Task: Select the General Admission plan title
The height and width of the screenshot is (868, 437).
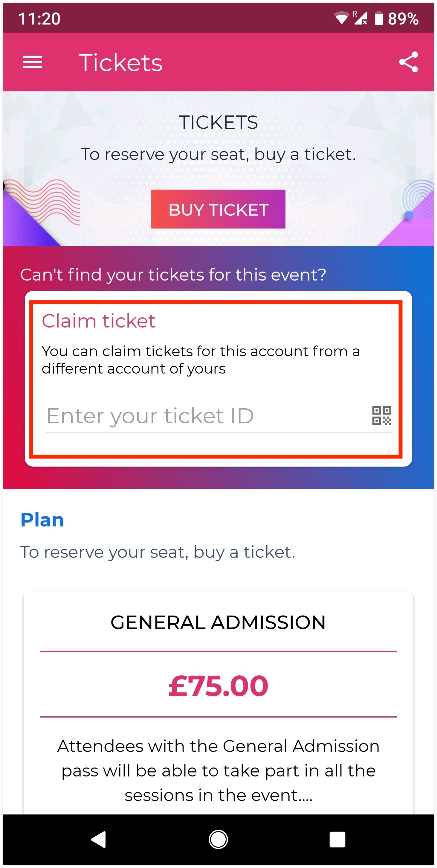Action: coord(218,622)
